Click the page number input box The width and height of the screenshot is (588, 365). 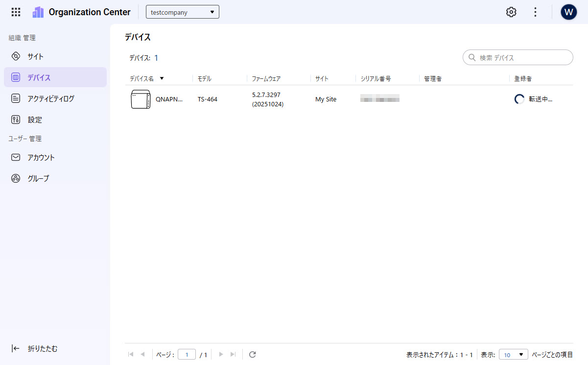pyautogui.click(x=187, y=355)
